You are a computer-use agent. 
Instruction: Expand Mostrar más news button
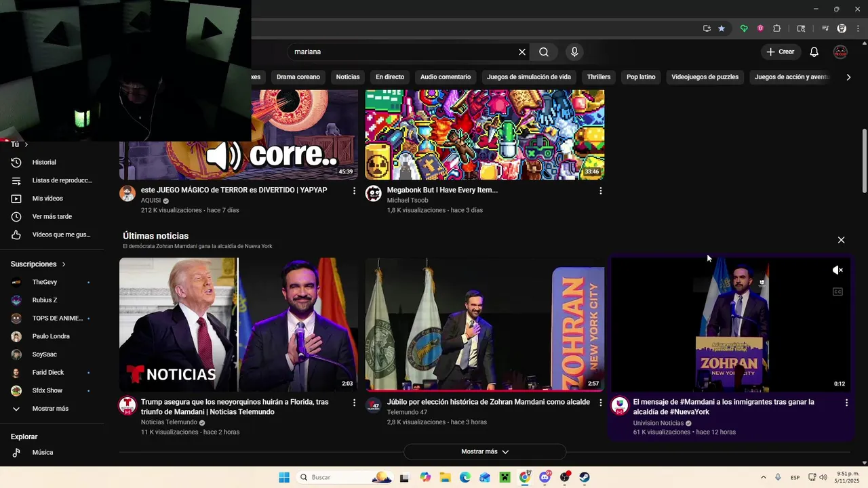pyautogui.click(x=485, y=452)
